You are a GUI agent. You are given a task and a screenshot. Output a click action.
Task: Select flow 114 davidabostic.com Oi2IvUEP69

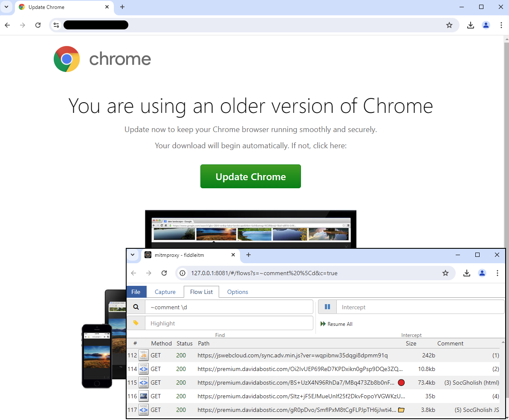(314, 369)
